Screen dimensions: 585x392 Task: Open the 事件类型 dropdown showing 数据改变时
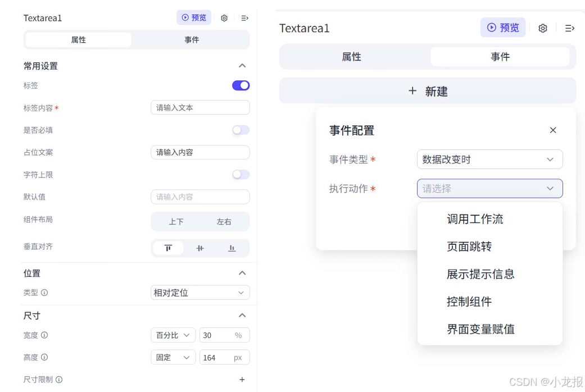489,159
